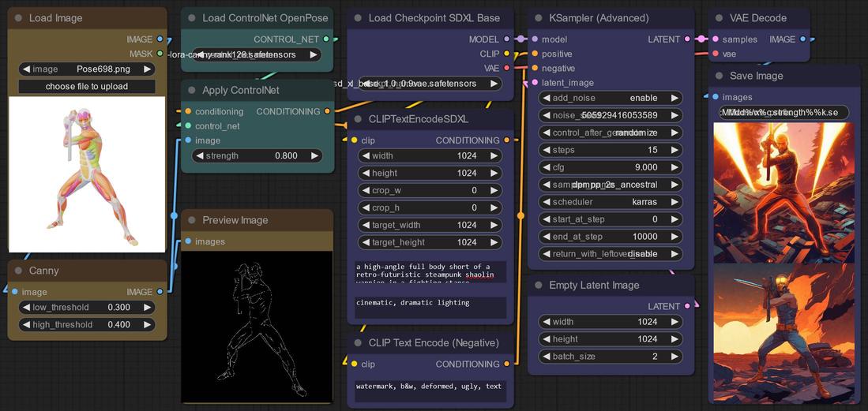Collapse the VAE Decode node dot

pos(719,18)
